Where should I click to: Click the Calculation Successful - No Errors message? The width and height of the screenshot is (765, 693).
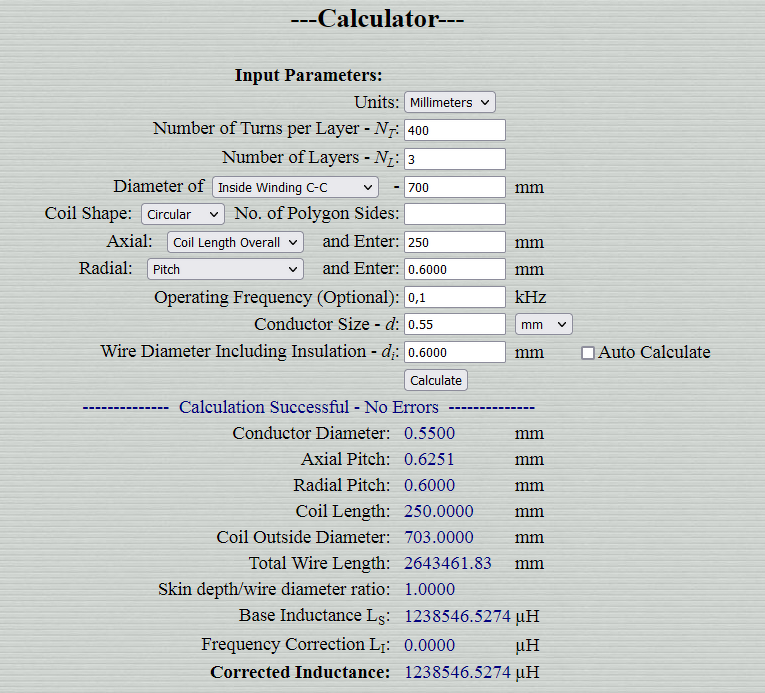tap(309, 407)
